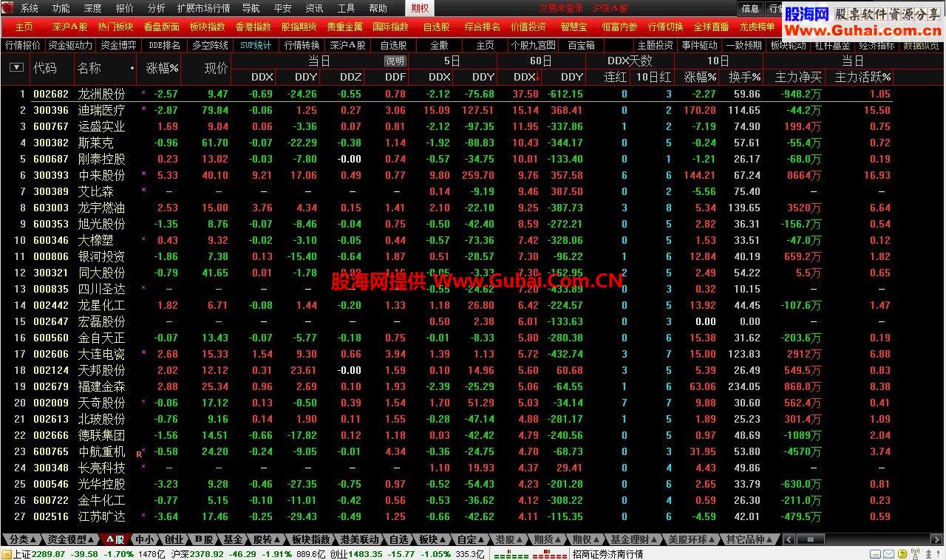Select the 多空阵线 sub-toolbar item

click(210, 45)
